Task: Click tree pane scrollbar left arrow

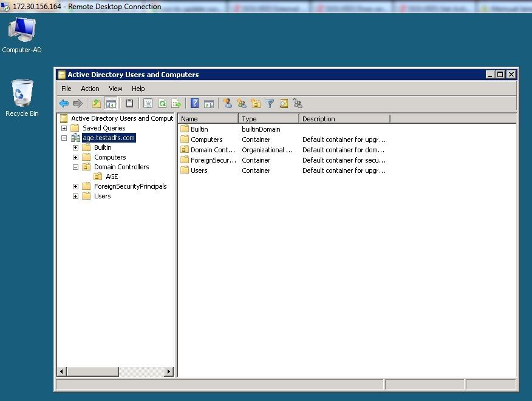Action: pos(61,371)
